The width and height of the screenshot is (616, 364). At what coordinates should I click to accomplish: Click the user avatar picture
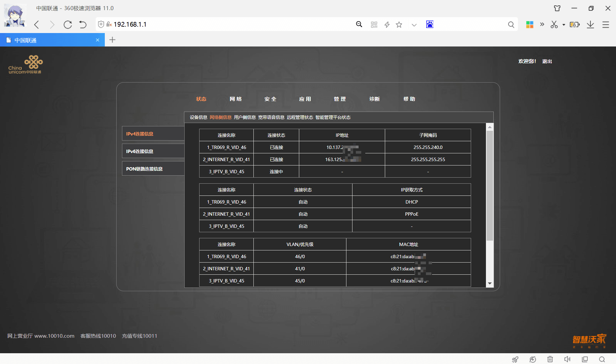[15, 16]
